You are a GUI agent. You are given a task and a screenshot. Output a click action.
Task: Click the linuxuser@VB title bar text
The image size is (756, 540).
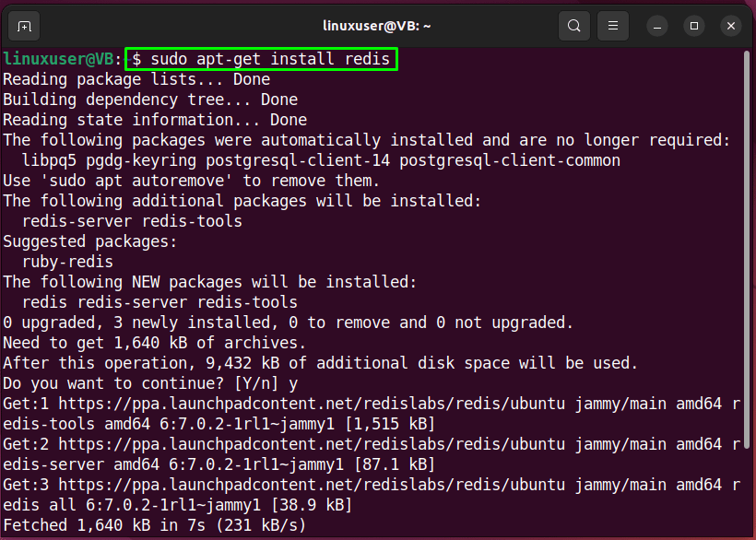click(377, 25)
